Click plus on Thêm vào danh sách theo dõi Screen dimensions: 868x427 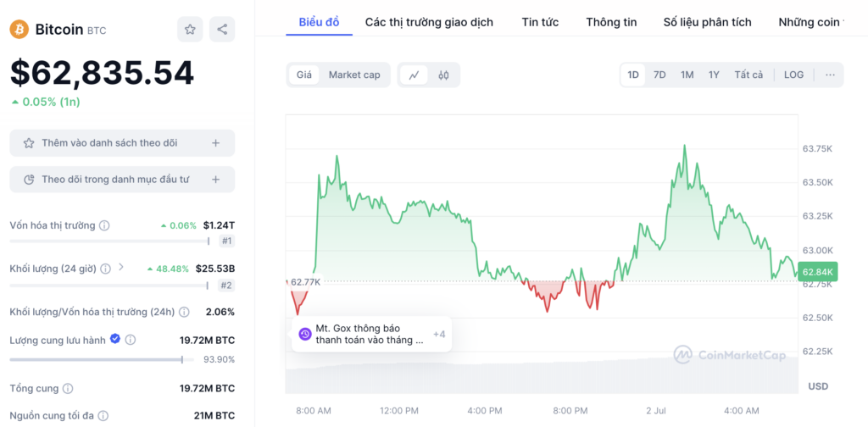tap(216, 143)
